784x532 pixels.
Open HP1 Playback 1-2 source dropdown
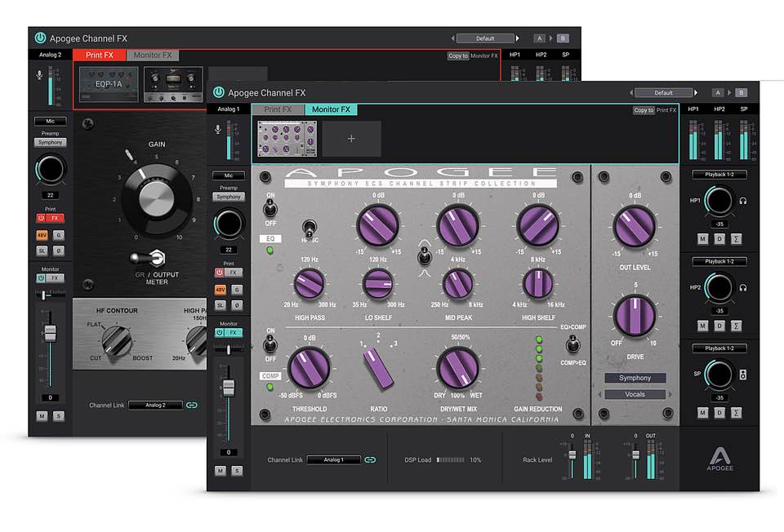click(x=719, y=175)
